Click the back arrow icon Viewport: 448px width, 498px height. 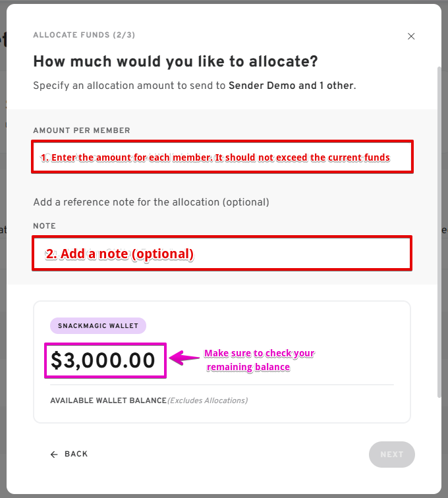click(54, 454)
